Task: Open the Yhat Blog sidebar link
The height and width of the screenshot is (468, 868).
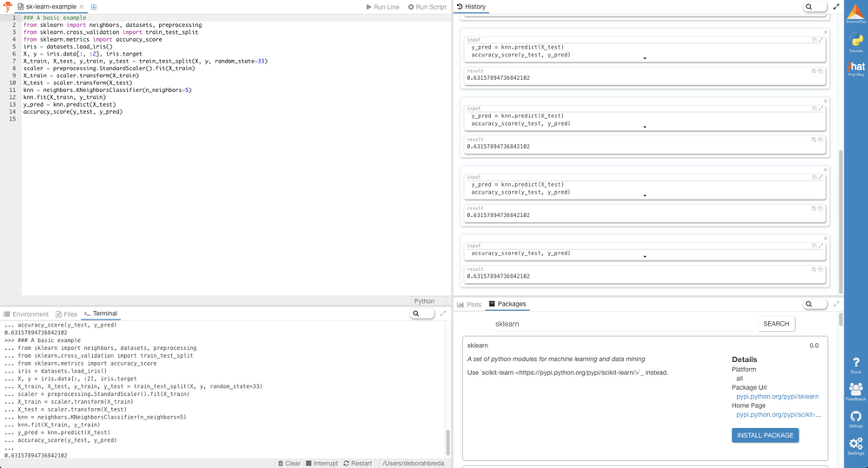Action: 856,69
